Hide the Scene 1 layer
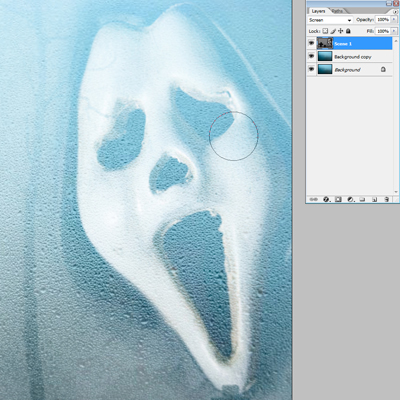Viewport: 400px width, 400px height. point(311,43)
